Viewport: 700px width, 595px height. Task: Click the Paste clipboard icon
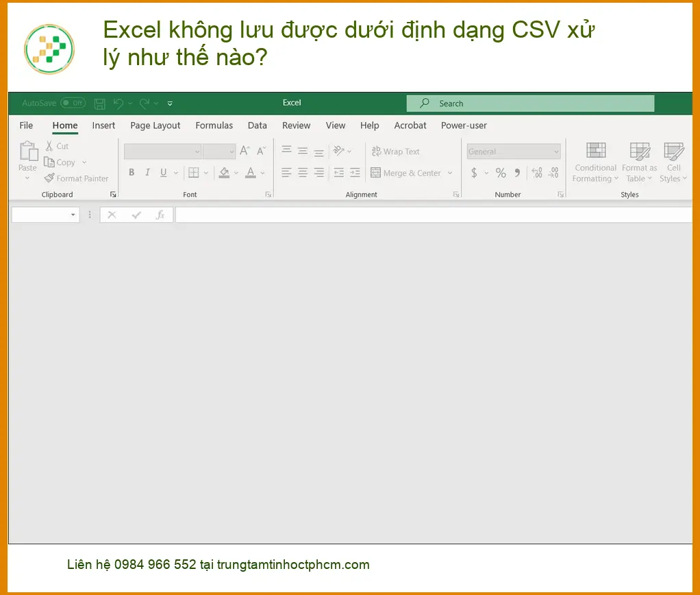28,151
